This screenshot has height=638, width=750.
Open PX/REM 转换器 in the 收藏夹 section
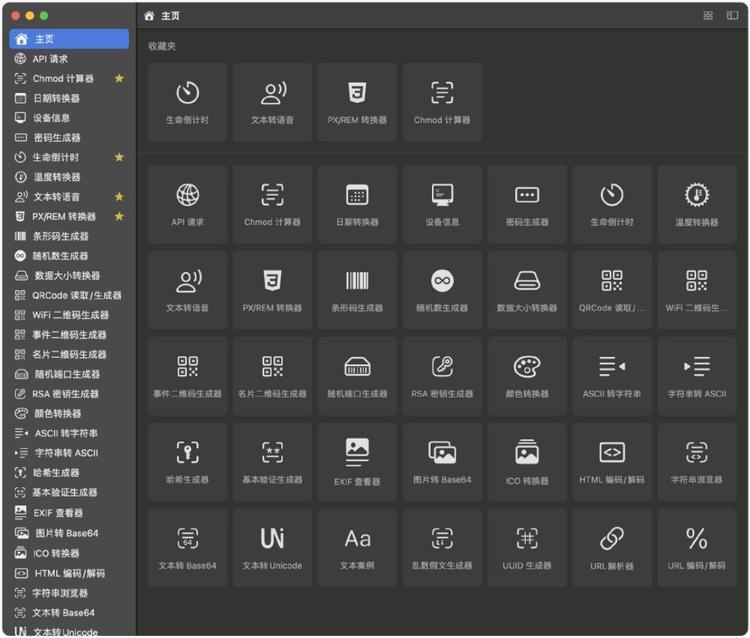tap(357, 102)
